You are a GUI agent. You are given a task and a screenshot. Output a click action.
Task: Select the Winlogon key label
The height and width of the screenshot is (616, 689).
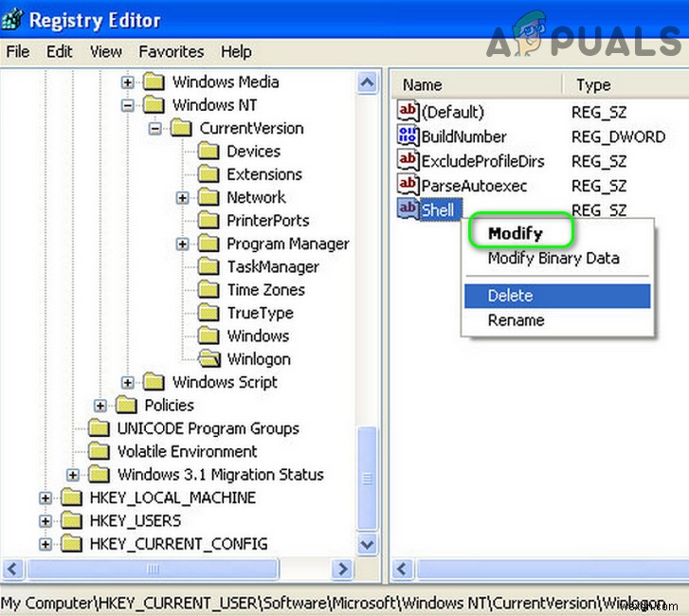(x=259, y=359)
